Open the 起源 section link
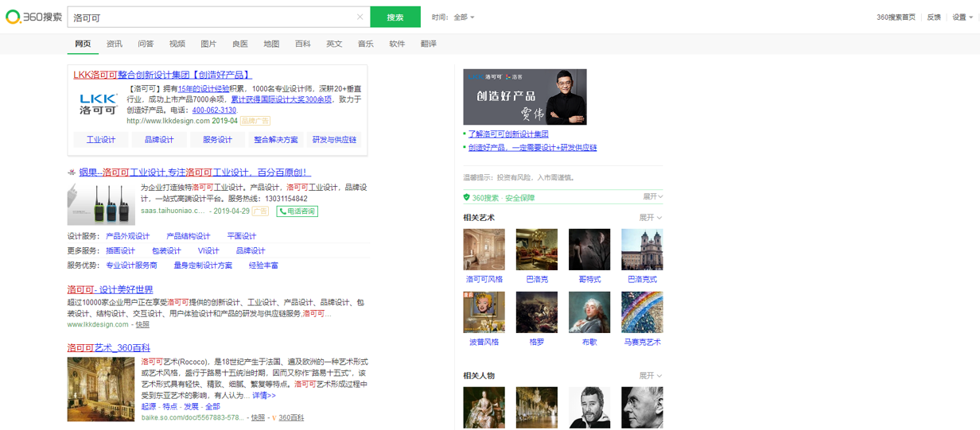This screenshot has width=980, height=430. tap(149, 406)
